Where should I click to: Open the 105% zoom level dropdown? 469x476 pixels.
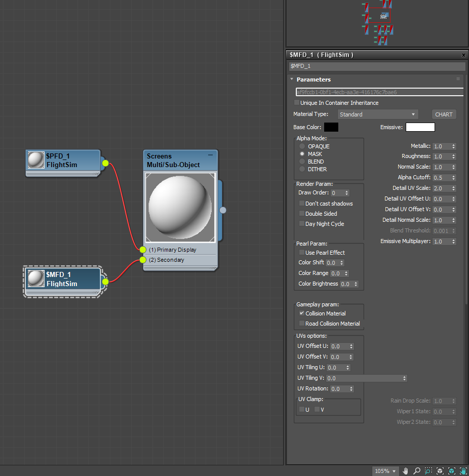pos(385,471)
